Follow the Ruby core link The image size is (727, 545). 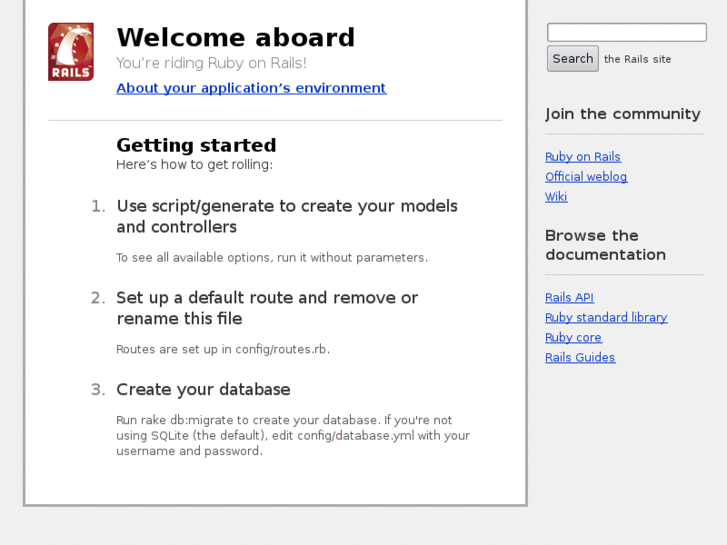573,338
